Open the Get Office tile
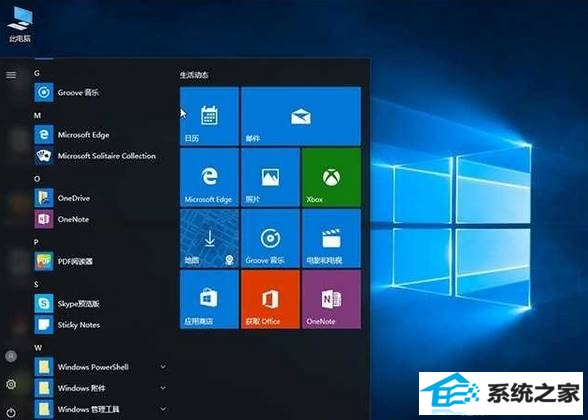The width and height of the screenshot is (588, 420). [x=270, y=299]
